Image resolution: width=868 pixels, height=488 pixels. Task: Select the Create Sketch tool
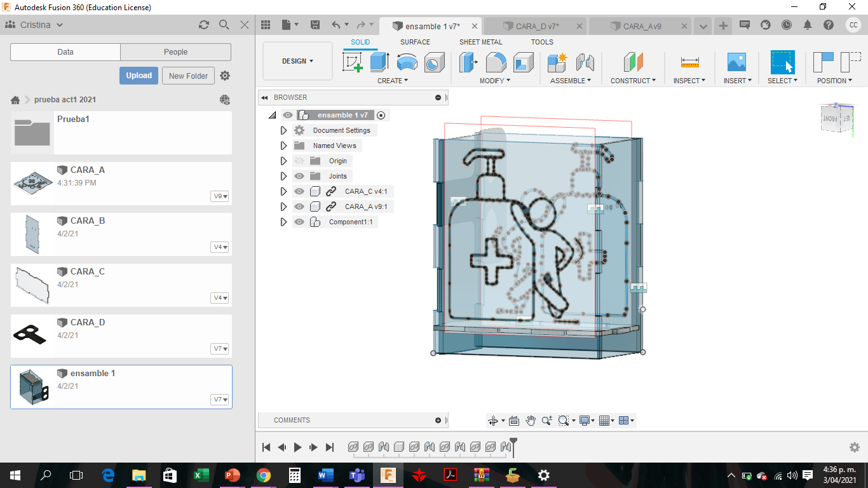(353, 62)
